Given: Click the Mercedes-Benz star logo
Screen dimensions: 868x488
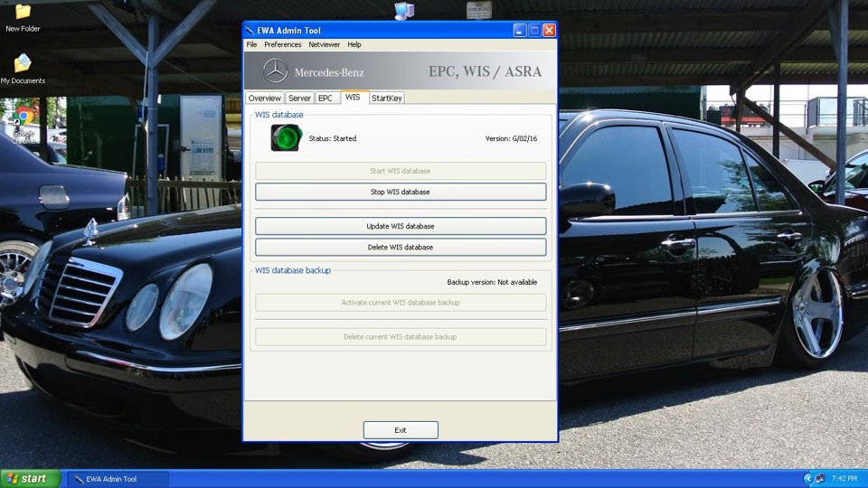Looking at the screenshot, I should click(x=275, y=71).
